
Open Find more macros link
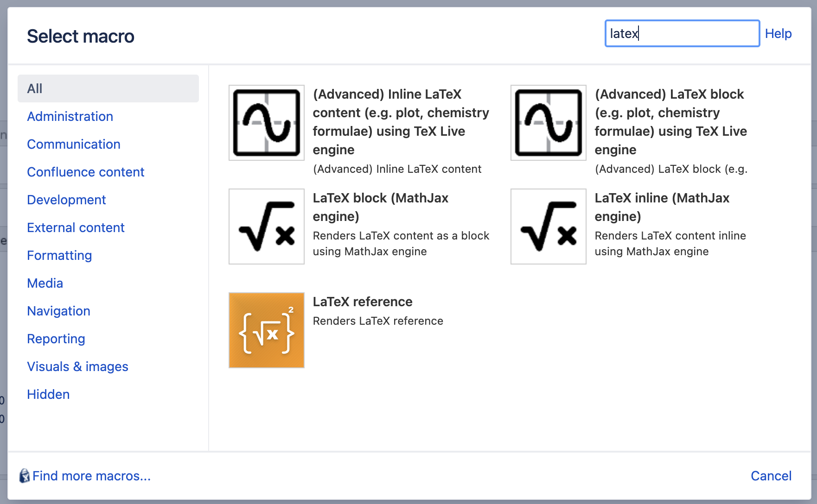91,476
